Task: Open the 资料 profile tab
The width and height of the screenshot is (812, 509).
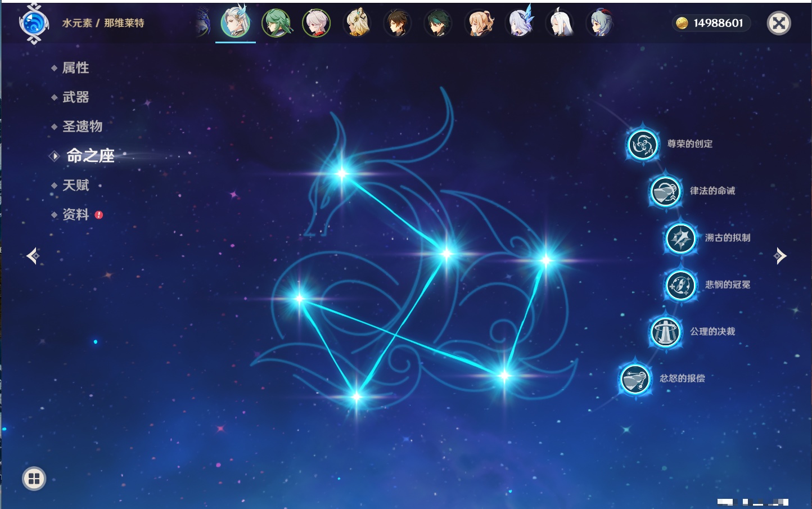Action: click(x=75, y=214)
